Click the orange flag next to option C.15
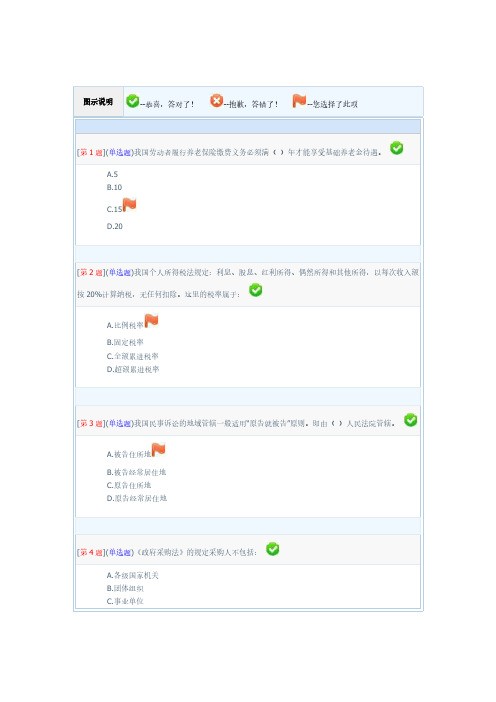496x702 pixels. click(129, 204)
